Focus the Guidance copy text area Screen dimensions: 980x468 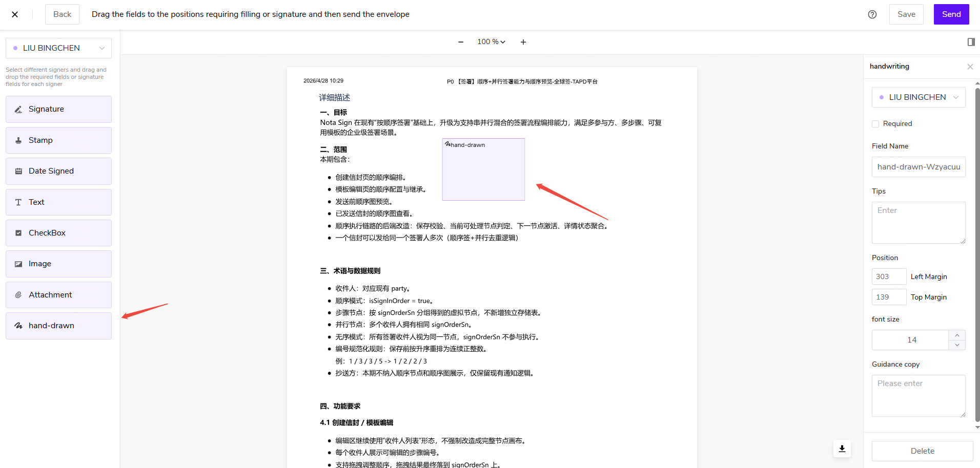coord(918,396)
